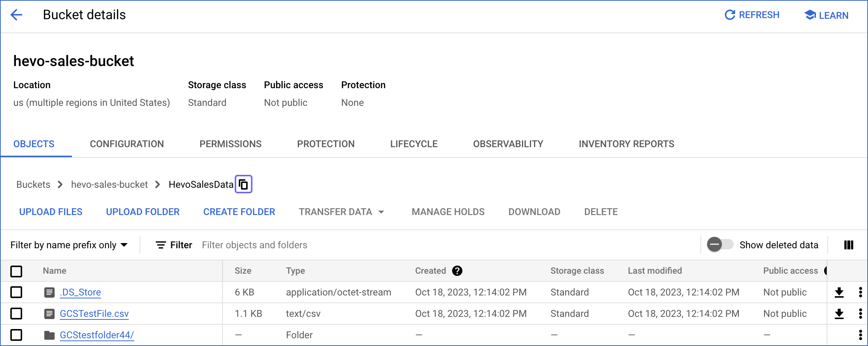Click the 6 KB size cell

[244, 292]
